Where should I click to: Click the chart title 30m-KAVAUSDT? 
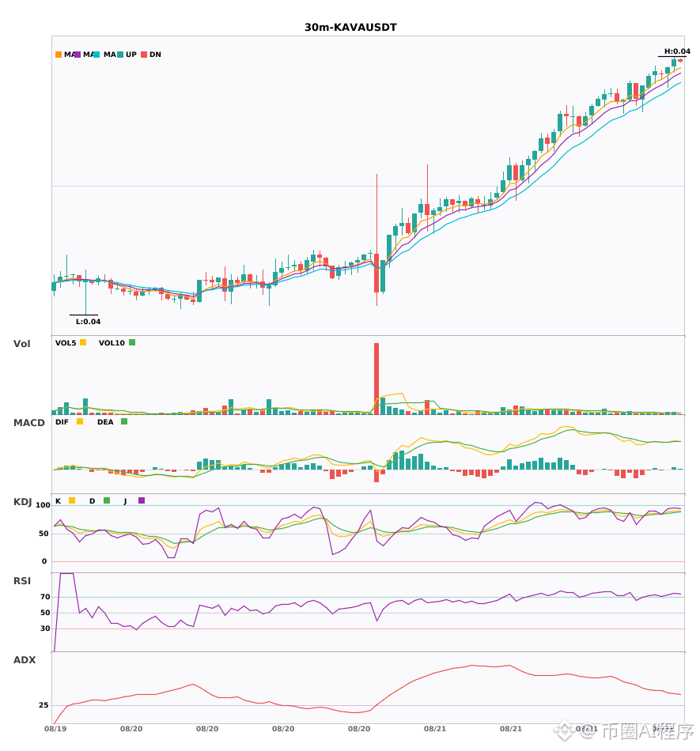pyautogui.click(x=350, y=28)
